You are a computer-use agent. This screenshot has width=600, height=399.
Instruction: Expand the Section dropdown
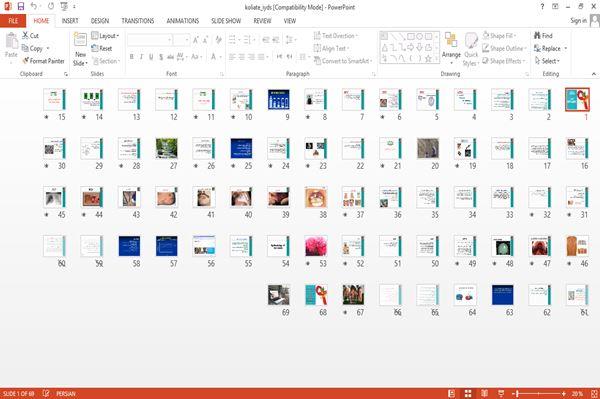106,61
